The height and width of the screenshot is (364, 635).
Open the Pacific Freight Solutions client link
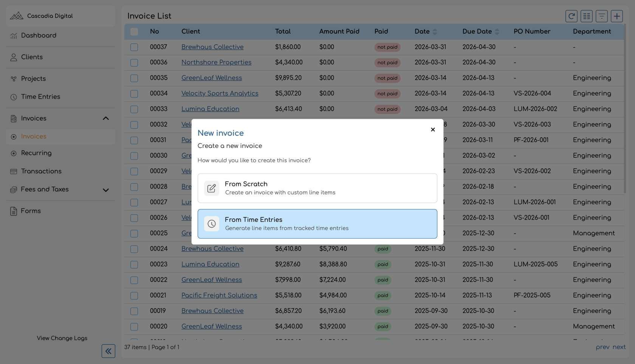tap(219, 295)
